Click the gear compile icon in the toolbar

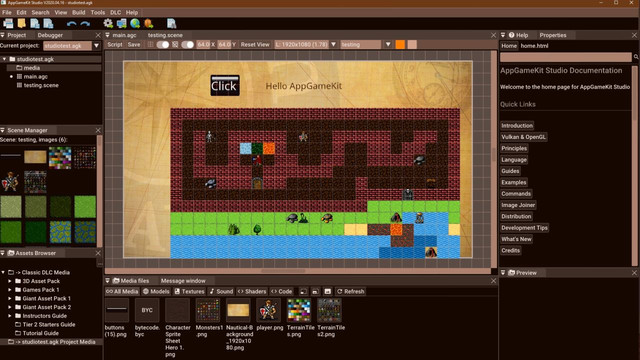pos(108,23)
